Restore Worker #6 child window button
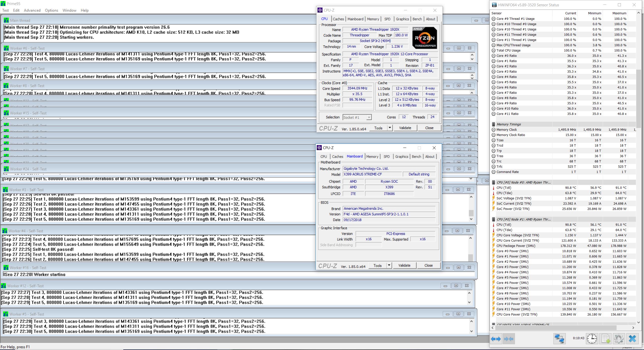 pos(459,48)
